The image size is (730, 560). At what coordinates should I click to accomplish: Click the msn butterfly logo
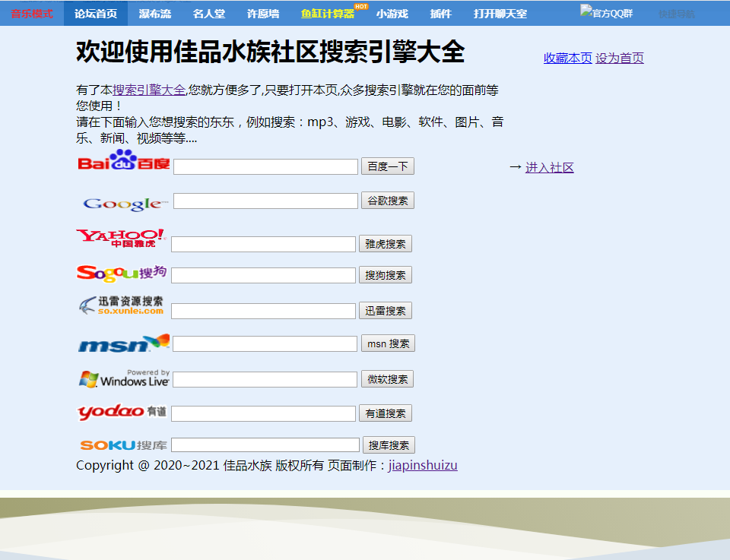(124, 343)
